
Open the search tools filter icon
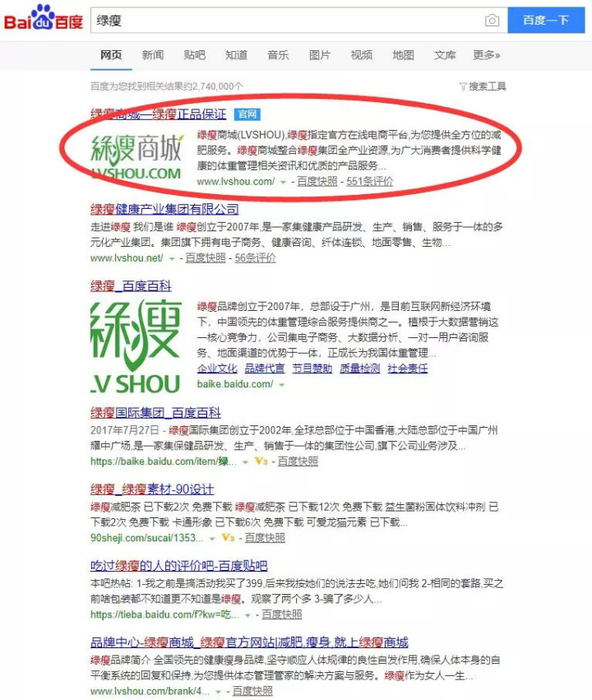(463, 86)
